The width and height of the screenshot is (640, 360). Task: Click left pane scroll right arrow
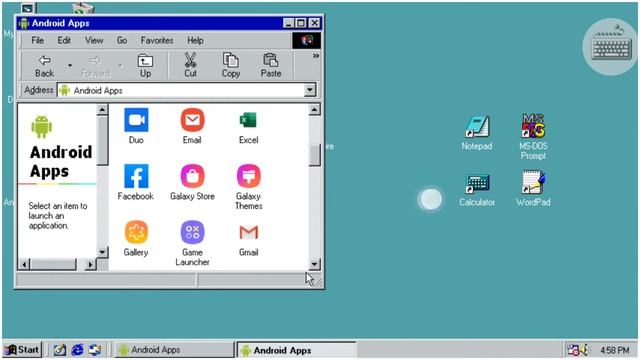point(91,264)
